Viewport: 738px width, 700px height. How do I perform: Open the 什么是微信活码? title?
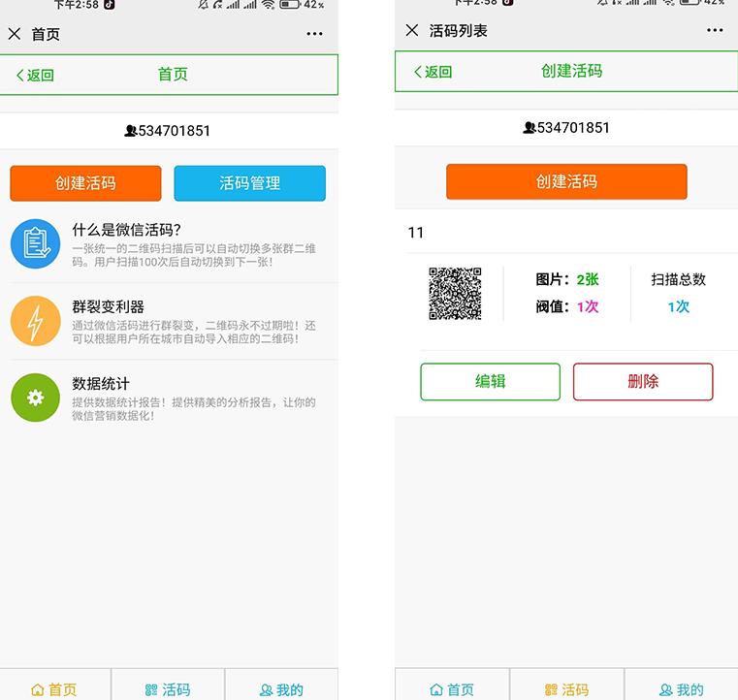pyautogui.click(x=127, y=230)
